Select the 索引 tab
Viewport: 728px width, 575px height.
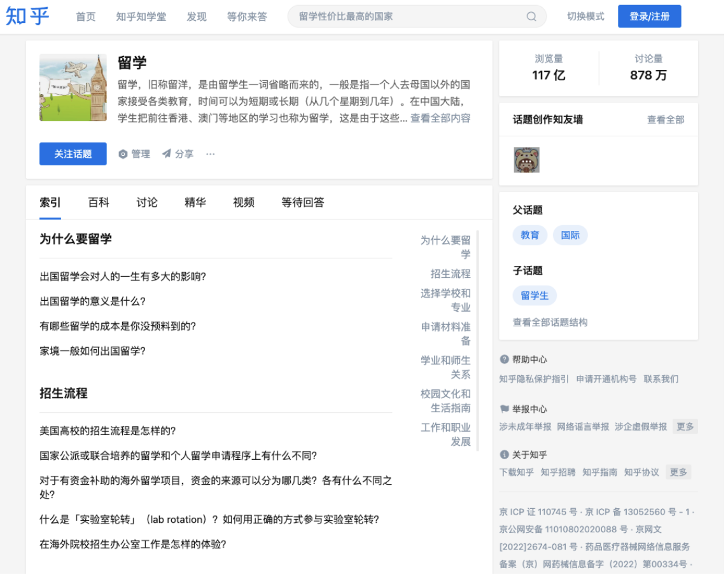pyautogui.click(x=51, y=204)
